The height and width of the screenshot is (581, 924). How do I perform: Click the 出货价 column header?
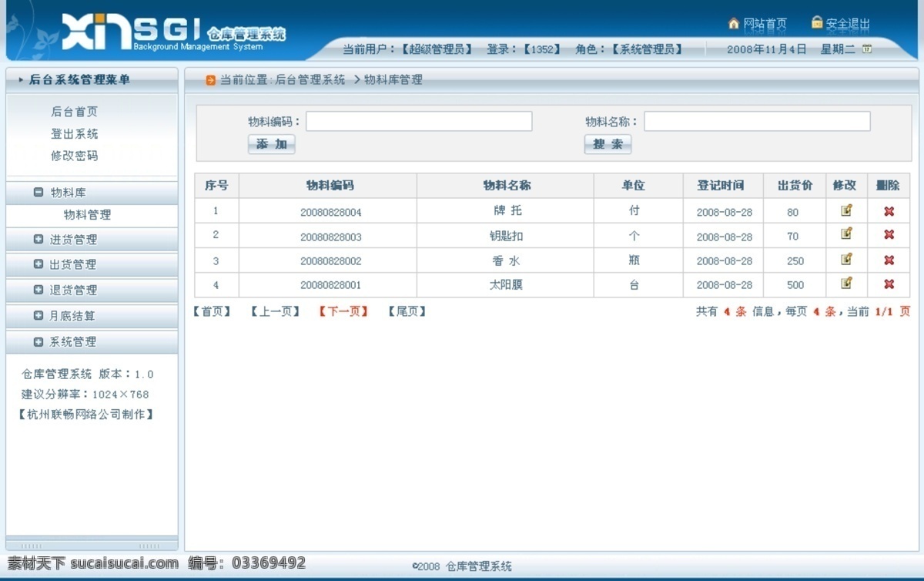[795, 186]
